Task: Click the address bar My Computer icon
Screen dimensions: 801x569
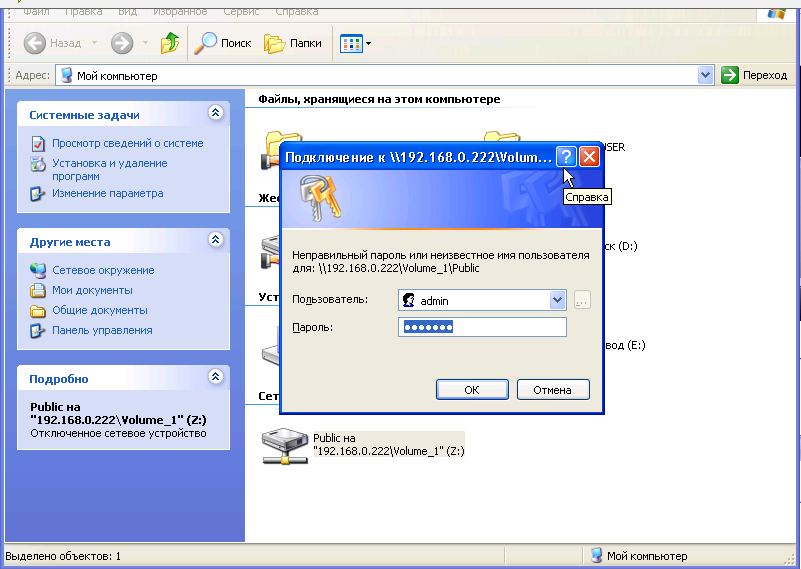Action: (x=66, y=76)
